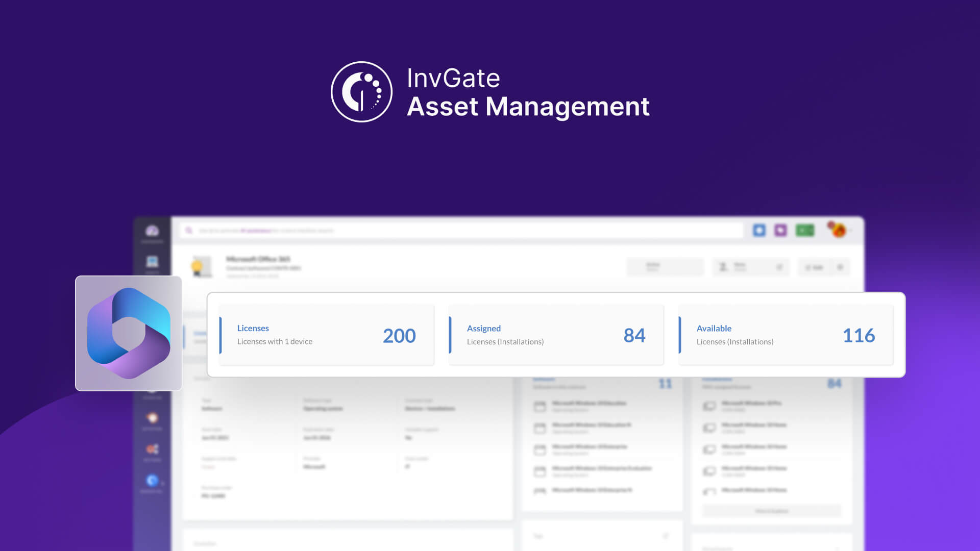Focus the top search bar

[462, 231]
